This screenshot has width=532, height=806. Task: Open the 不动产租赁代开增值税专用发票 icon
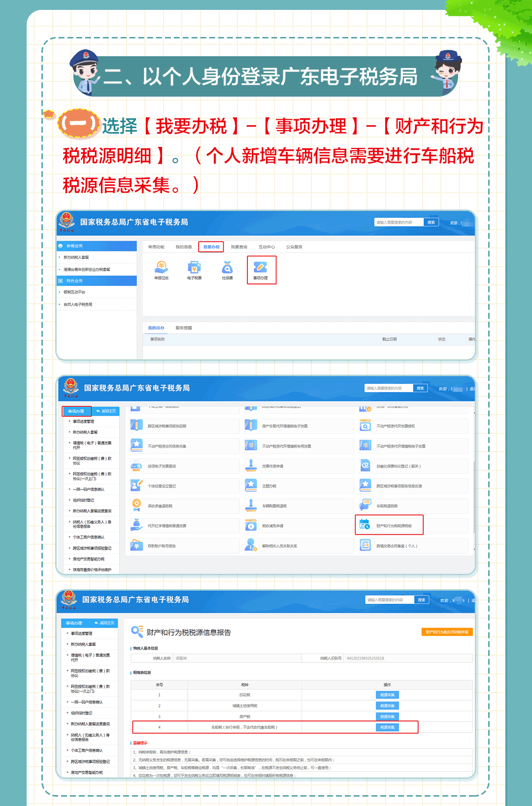click(x=251, y=446)
